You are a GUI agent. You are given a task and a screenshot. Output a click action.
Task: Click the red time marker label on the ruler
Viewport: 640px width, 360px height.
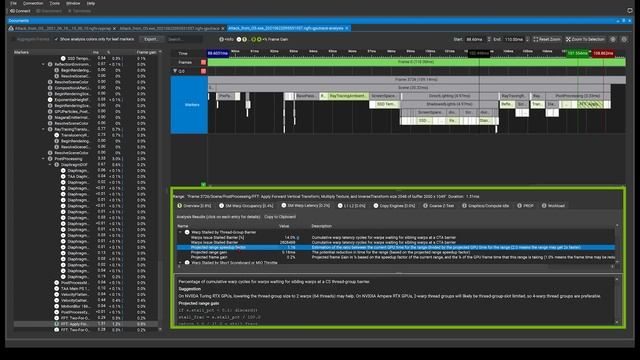[603, 53]
